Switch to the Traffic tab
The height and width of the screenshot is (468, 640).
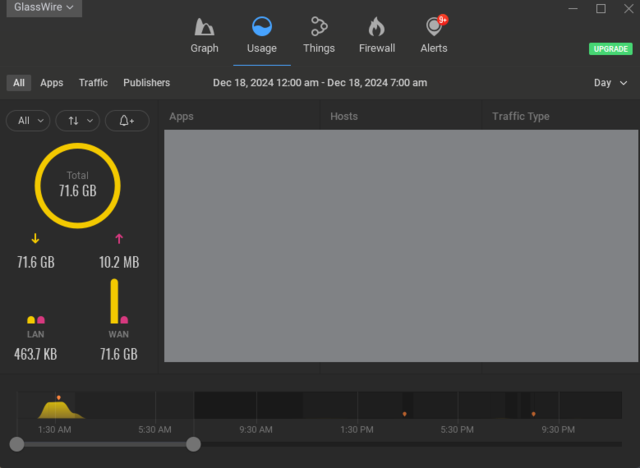point(93,83)
